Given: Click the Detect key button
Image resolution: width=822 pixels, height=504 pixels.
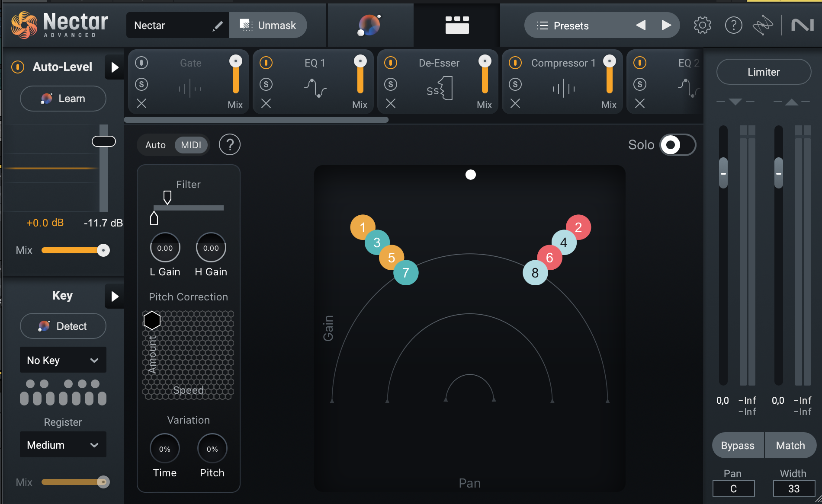Looking at the screenshot, I should tap(63, 326).
